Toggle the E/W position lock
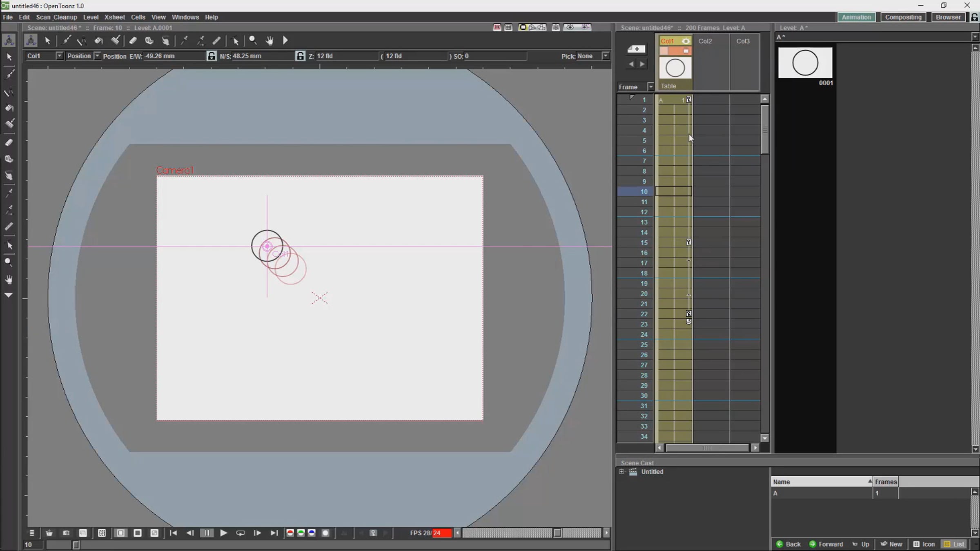This screenshot has width=980, height=551. (212, 56)
